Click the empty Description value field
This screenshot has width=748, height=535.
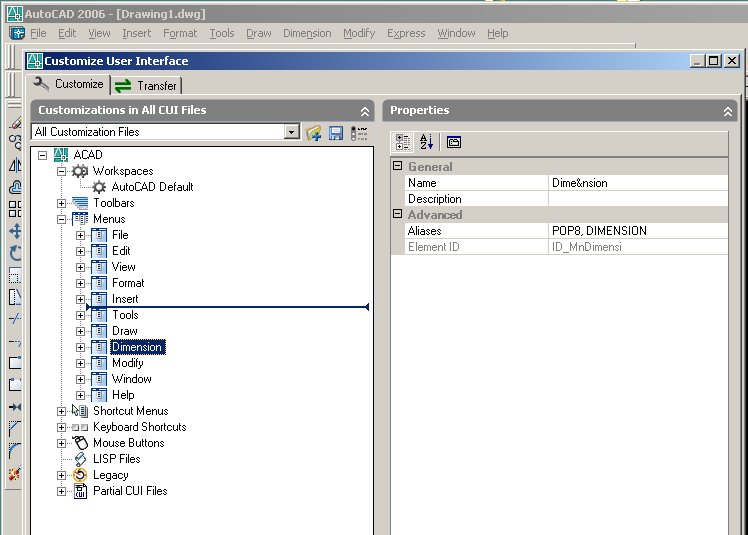pos(638,199)
